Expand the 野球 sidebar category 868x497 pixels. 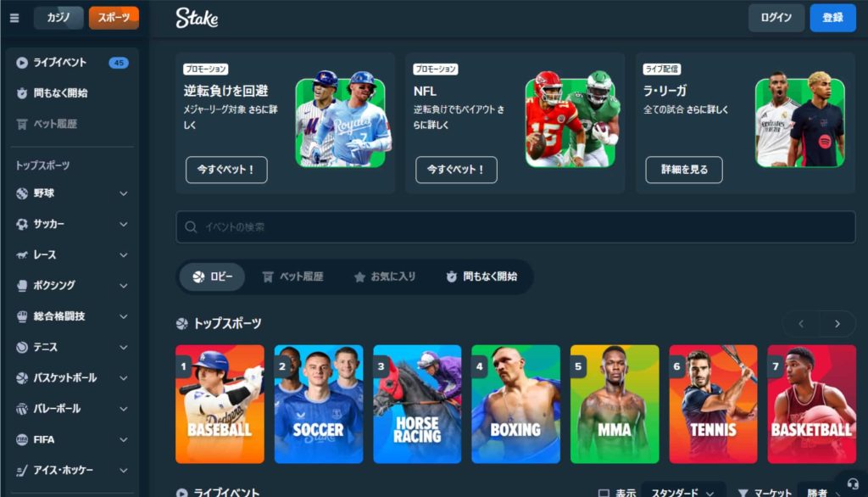pyautogui.click(x=72, y=193)
